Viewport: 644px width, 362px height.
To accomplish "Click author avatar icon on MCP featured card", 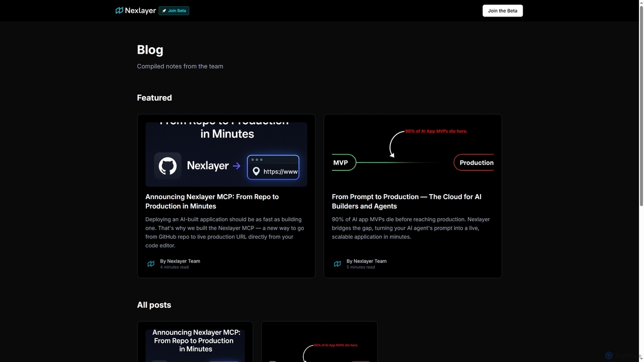I will (x=151, y=263).
